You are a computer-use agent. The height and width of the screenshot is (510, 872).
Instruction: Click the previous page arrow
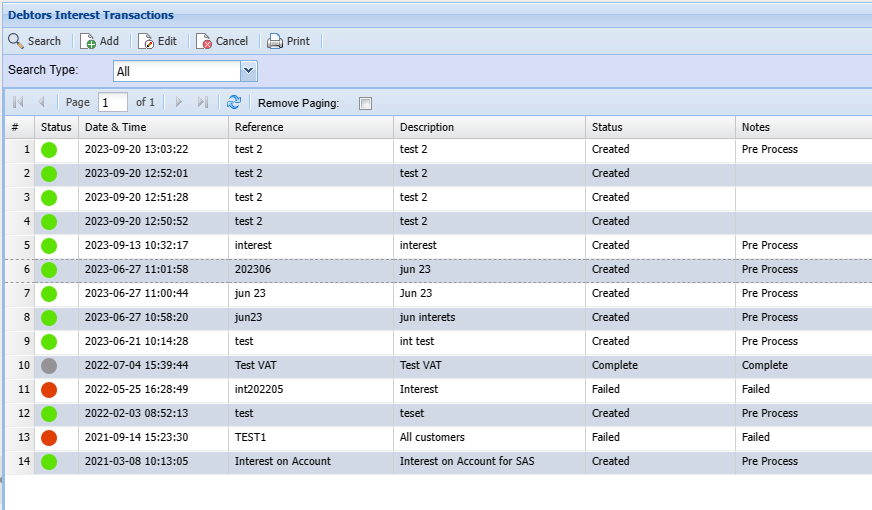point(41,102)
